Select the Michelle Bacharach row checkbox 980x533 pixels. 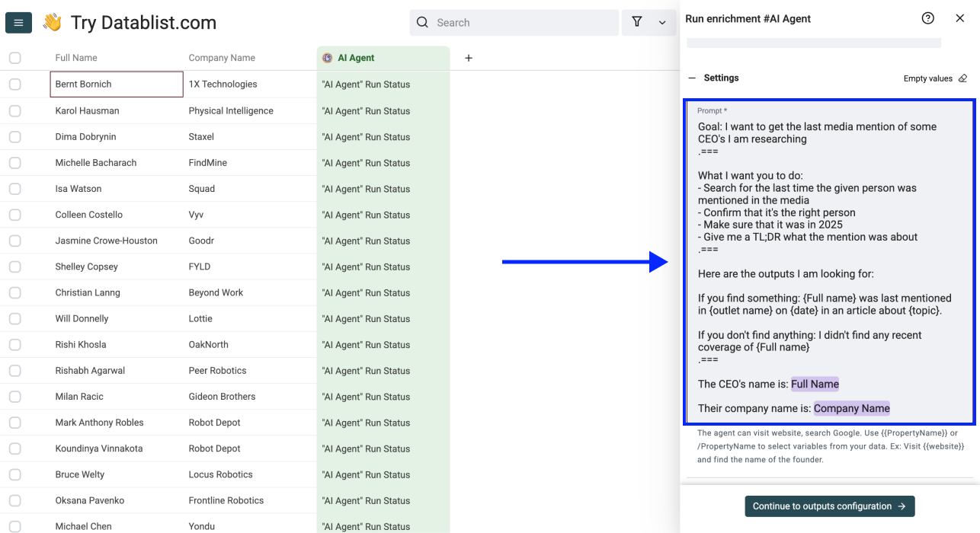point(15,163)
